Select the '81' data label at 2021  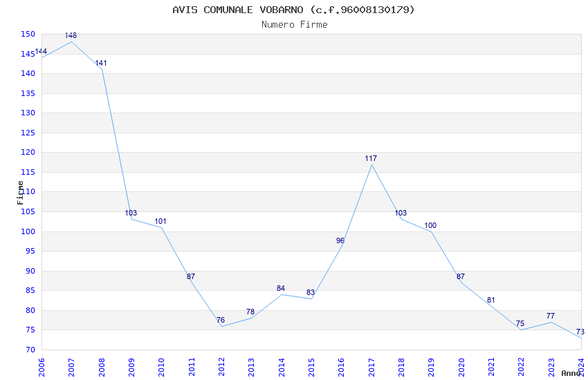tap(491, 301)
